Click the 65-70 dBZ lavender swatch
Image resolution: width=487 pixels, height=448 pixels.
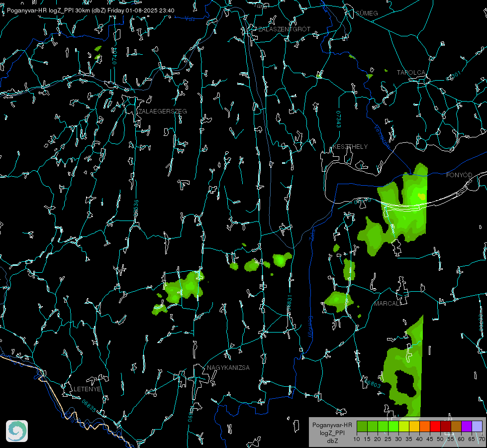[x=477, y=426]
